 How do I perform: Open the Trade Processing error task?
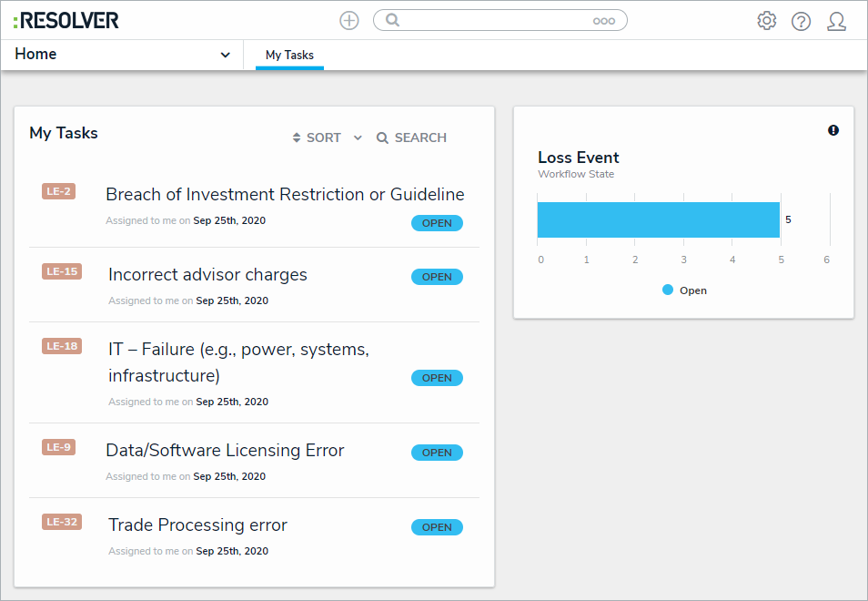pos(197,525)
